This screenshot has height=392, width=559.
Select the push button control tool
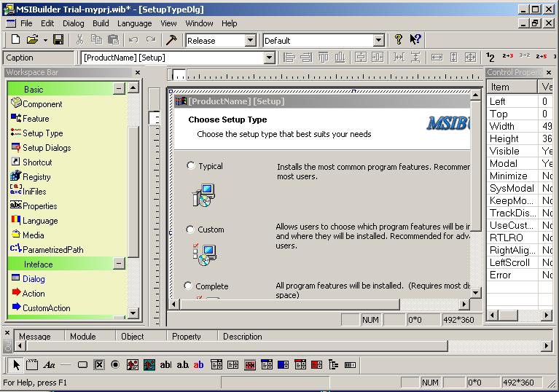[82, 365]
